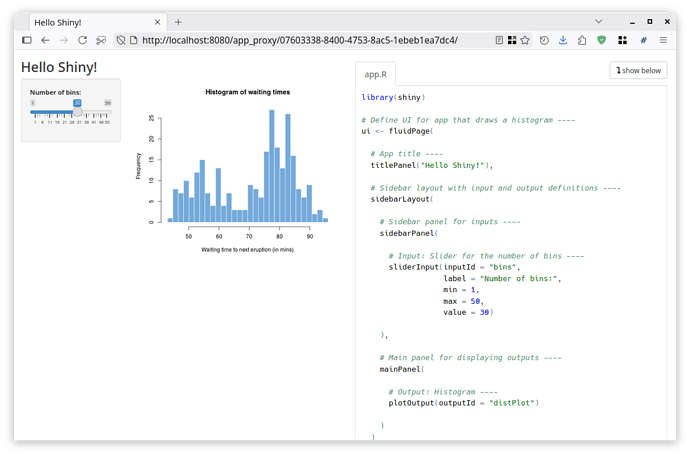
Task: Click the slider track near maximum 50
Action: point(106,111)
